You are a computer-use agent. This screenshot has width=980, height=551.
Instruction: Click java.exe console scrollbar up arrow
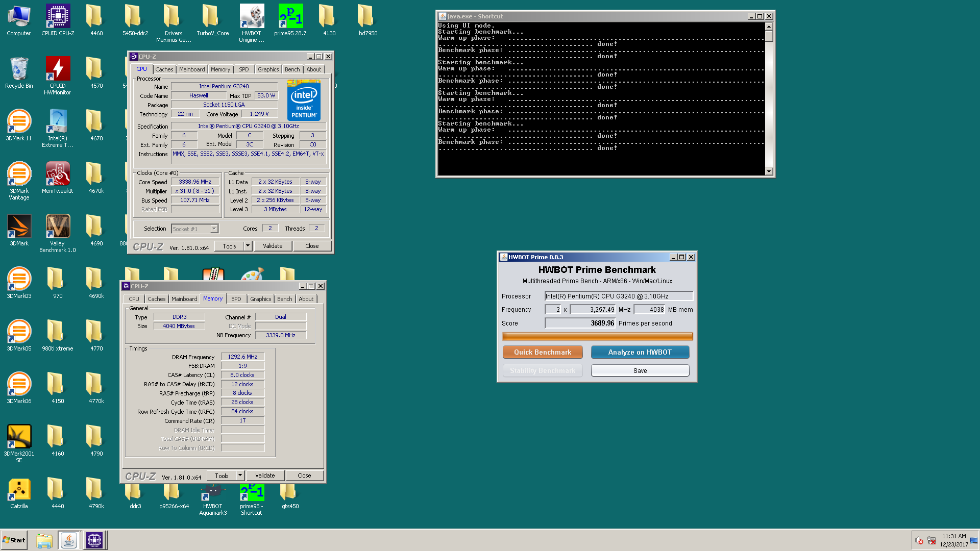coord(769,26)
